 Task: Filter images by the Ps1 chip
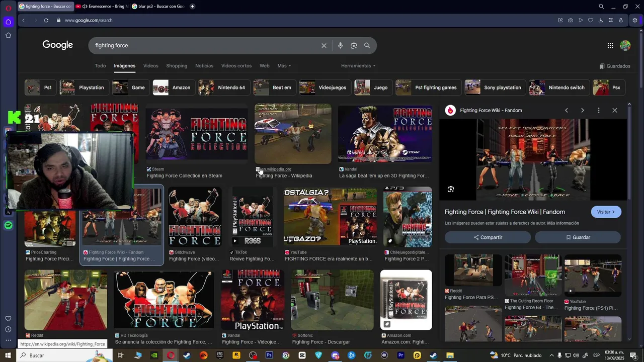pos(40,87)
